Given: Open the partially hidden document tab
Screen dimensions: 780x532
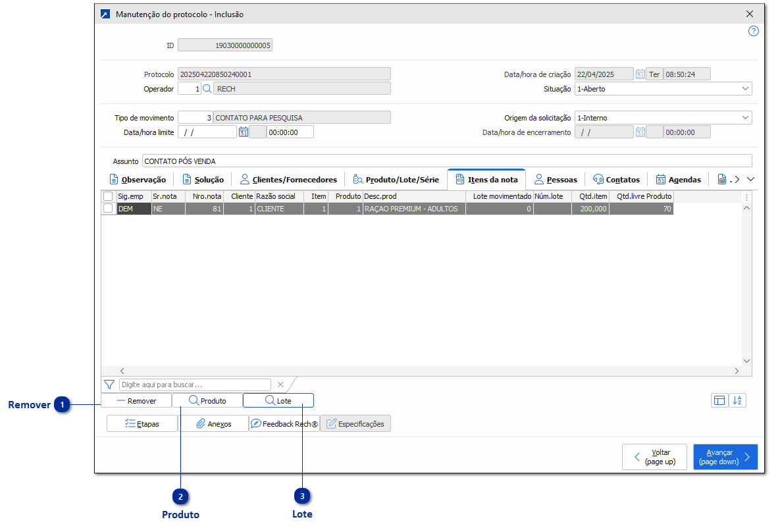Looking at the screenshot, I should point(722,180).
